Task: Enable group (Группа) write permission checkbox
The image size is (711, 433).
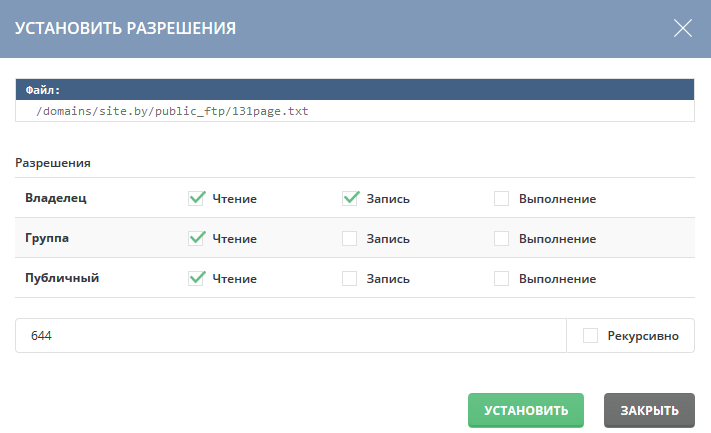Action: (350, 238)
